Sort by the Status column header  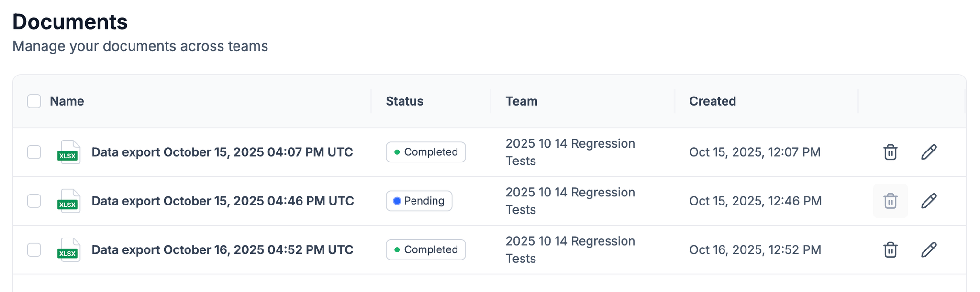[x=404, y=101]
